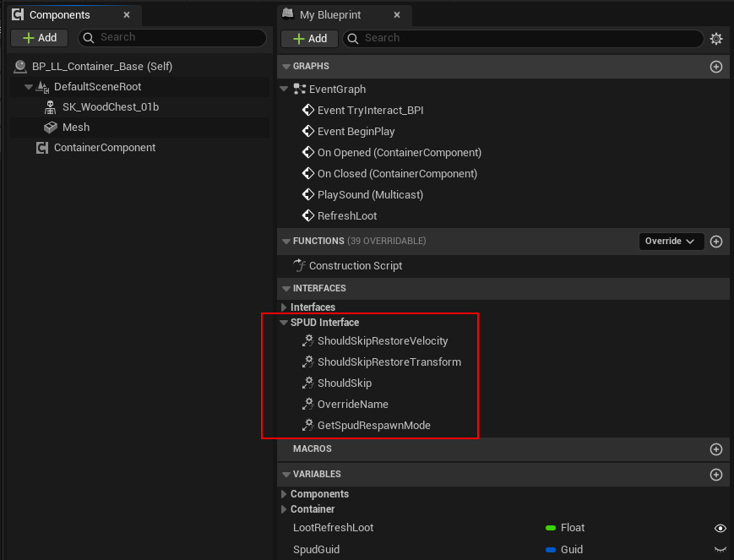
Task: Click the Construction Script function icon
Action: pyautogui.click(x=300, y=265)
